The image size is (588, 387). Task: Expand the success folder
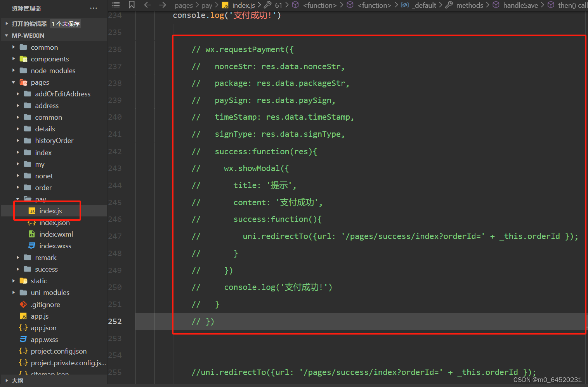coord(18,269)
